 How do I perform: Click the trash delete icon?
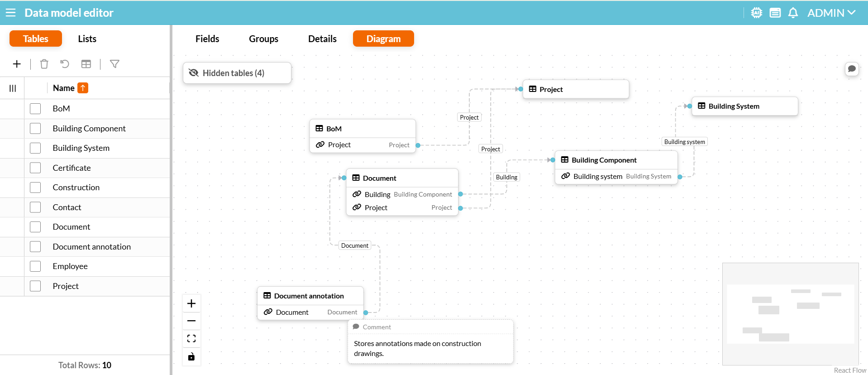pos(44,64)
